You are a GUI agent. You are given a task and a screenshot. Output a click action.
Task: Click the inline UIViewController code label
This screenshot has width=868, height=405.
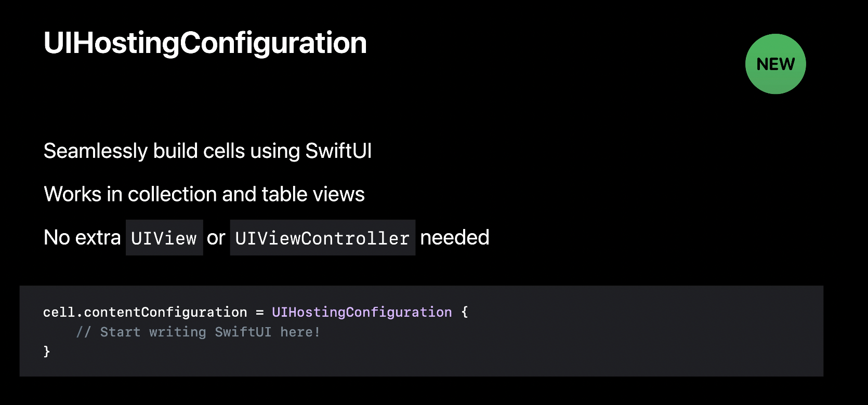coord(322,238)
